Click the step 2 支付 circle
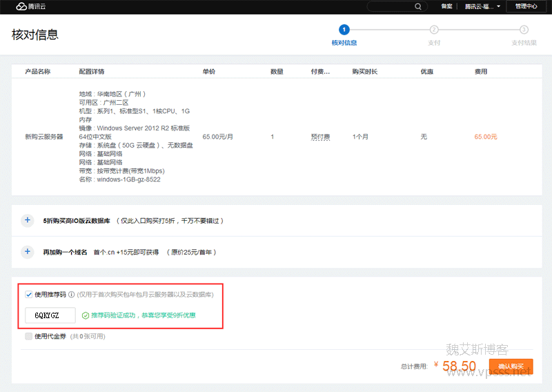This screenshot has height=392, width=552. point(434,30)
